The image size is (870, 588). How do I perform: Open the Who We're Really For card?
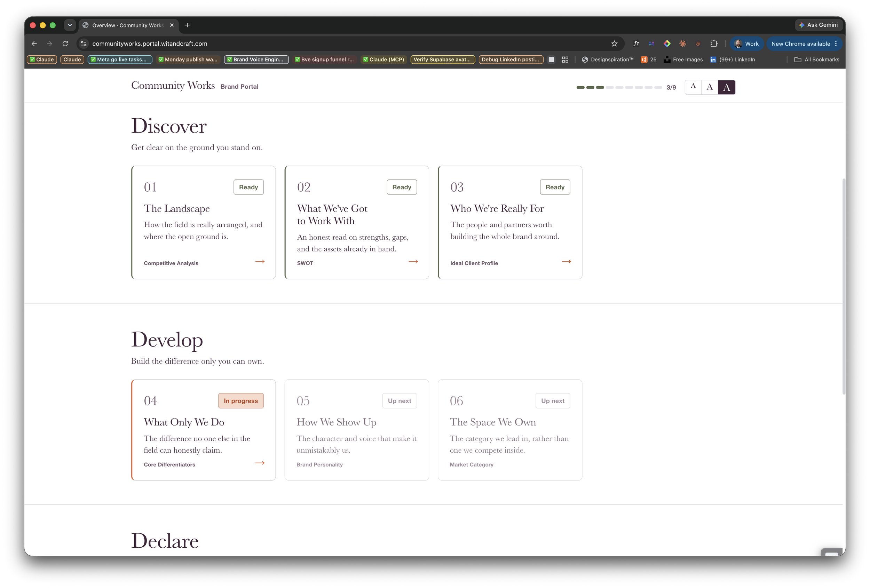click(510, 222)
